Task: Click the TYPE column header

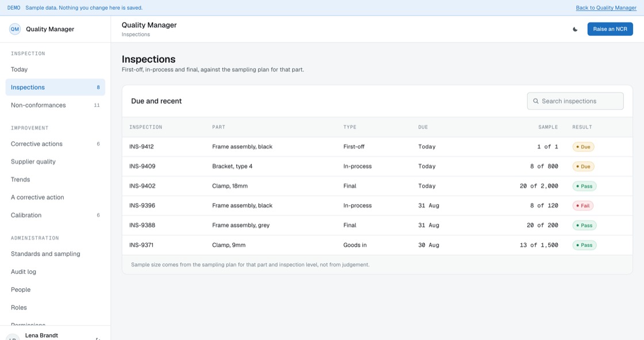Action: click(x=350, y=127)
